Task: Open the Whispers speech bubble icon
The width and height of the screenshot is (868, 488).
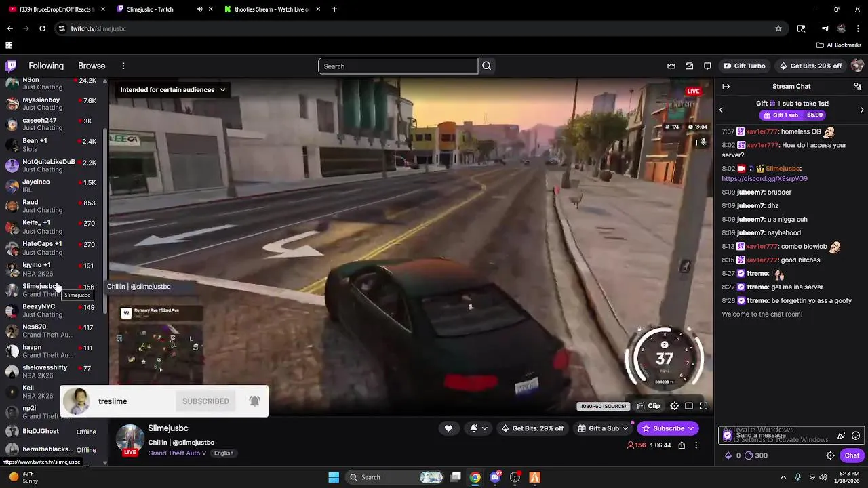Action: [x=707, y=66]
